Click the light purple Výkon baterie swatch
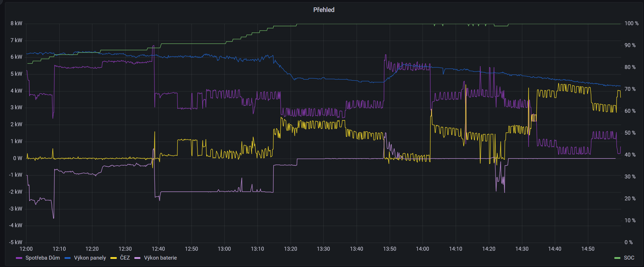Image resolution: width=644 pixels, height=267 pixels. (138, 258)
